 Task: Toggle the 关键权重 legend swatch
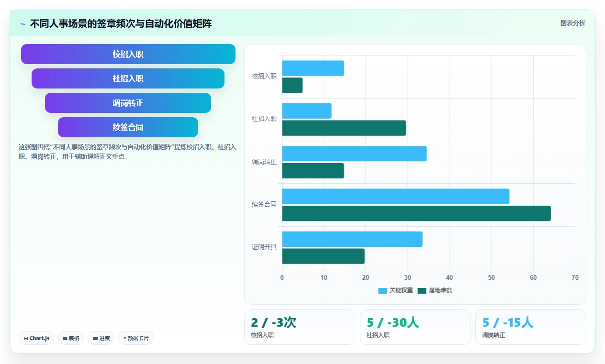tap(382, 290)
